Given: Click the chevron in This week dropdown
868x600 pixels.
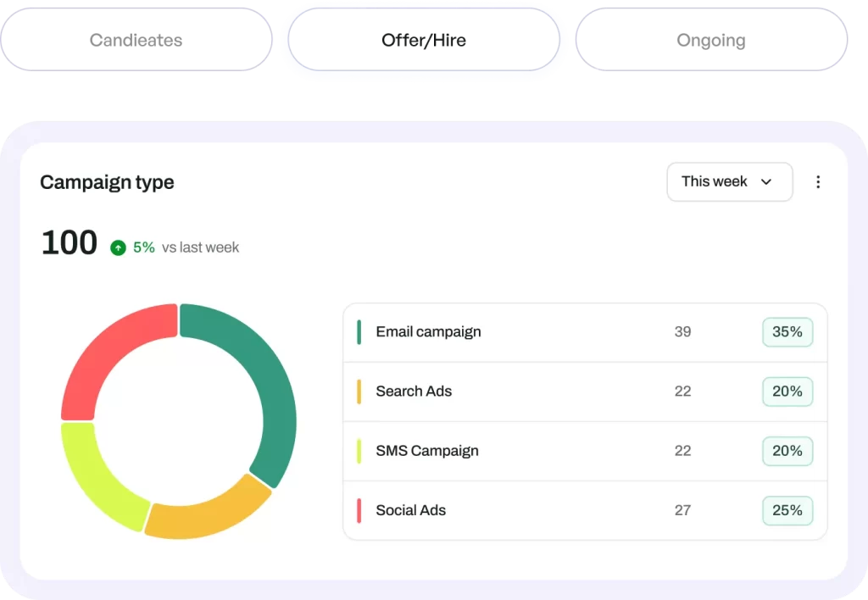Looking at the screenshot, I should tap(766, 182).
